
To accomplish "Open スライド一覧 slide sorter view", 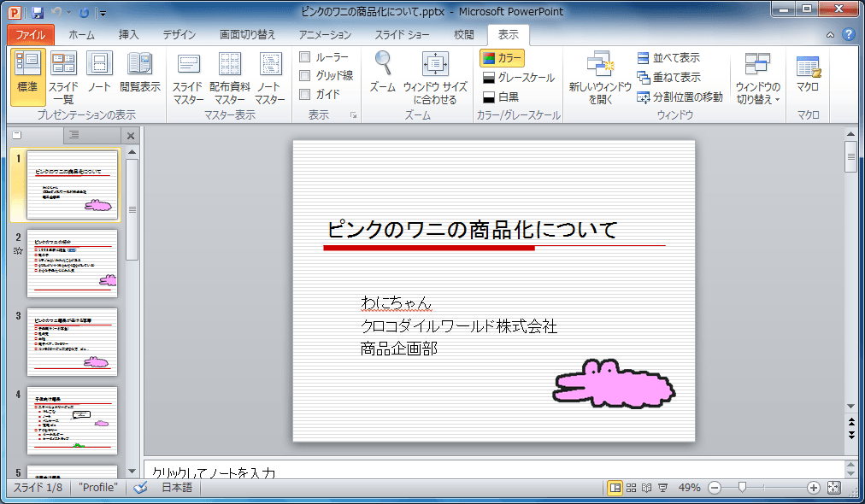I will point(63,78).
